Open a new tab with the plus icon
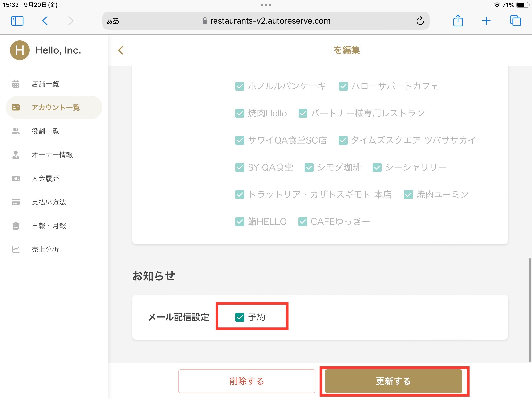 pos(486,21)
